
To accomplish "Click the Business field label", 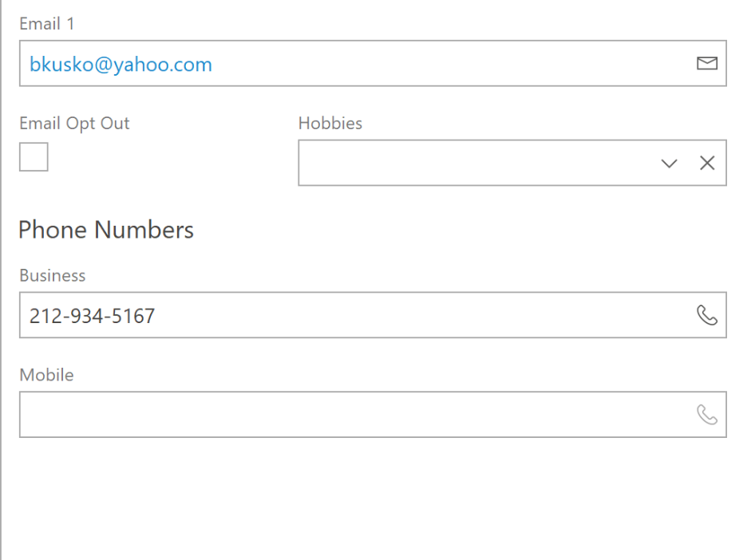I will coord(53,276).
